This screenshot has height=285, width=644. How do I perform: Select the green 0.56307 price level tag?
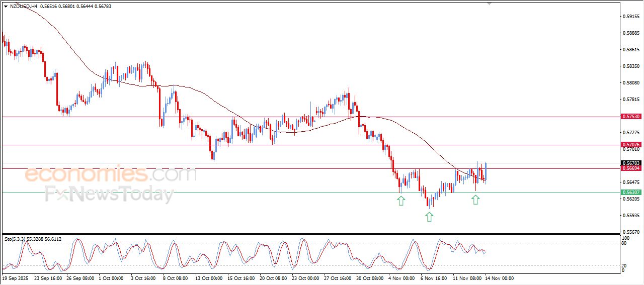pos(631,193)
